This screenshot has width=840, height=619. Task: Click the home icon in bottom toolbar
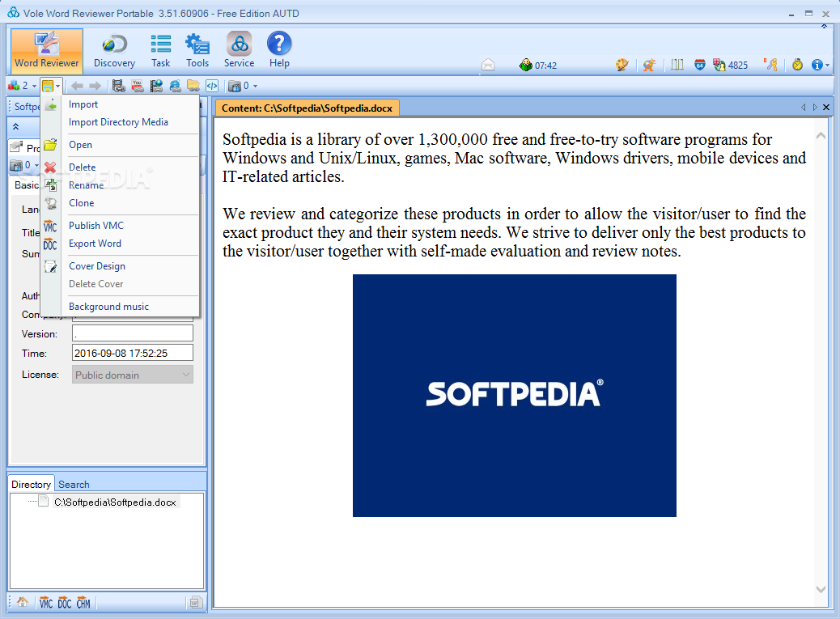click(x=23, y=602)
